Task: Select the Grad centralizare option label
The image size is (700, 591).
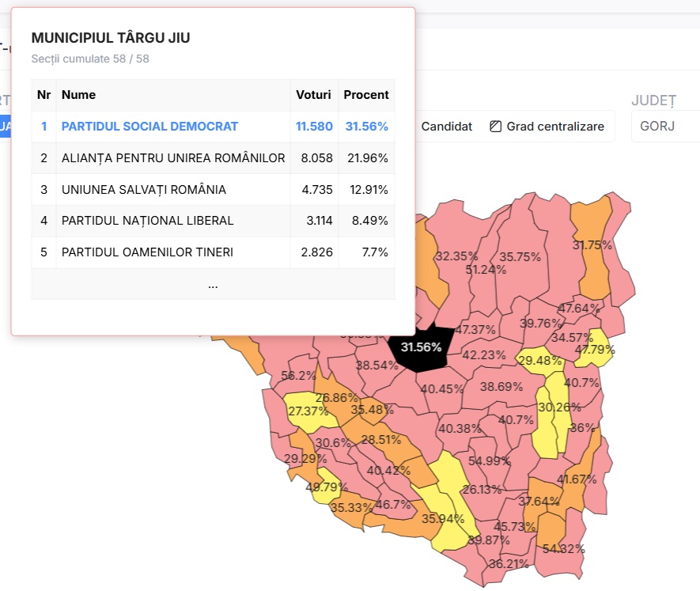Action: 555,127
